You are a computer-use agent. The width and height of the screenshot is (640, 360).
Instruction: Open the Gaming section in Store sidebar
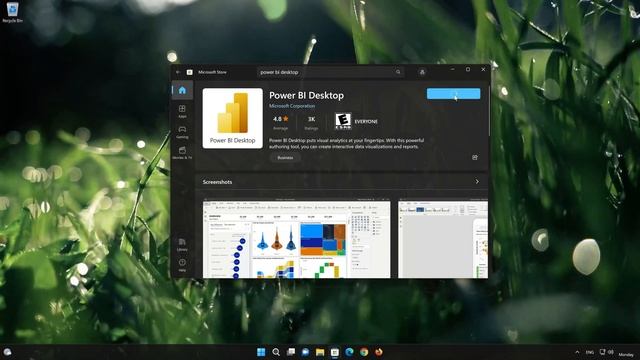[182, 132]
